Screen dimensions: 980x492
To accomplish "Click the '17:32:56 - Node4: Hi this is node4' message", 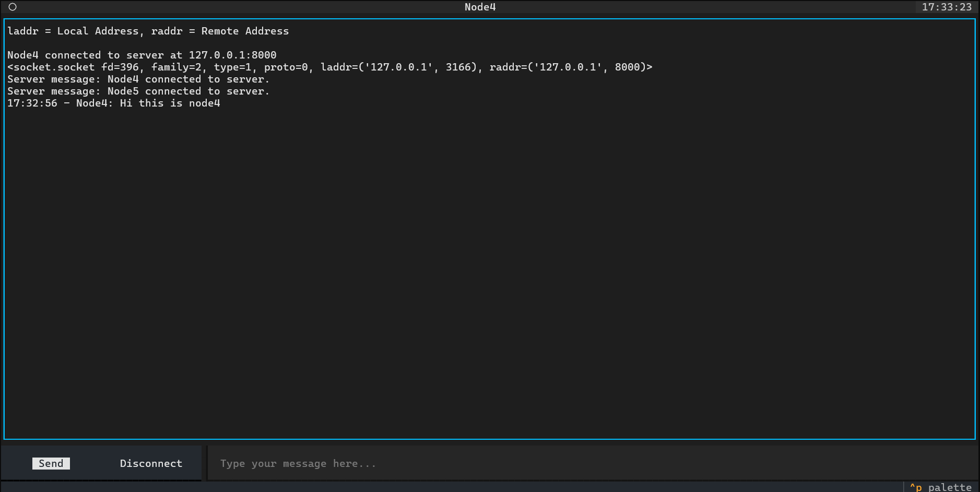I will [x=114, y=103].
